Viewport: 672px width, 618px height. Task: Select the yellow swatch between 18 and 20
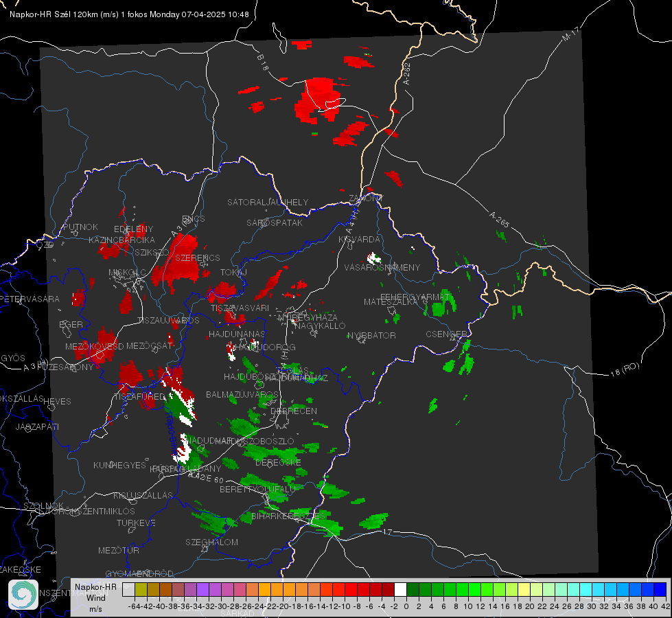coord(524,590)
